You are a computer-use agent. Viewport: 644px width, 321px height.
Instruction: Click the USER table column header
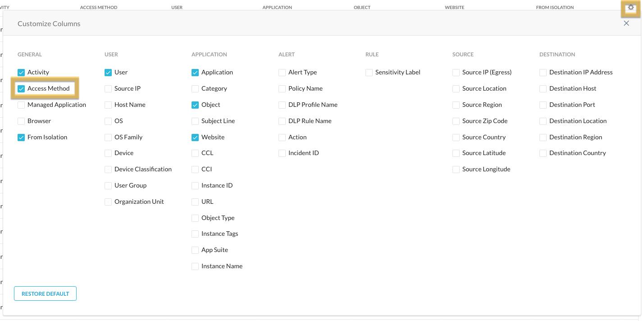point(177,7)
